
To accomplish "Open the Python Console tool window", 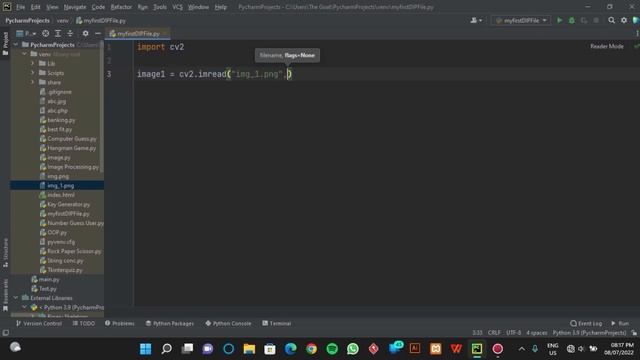I will [228, 323].
